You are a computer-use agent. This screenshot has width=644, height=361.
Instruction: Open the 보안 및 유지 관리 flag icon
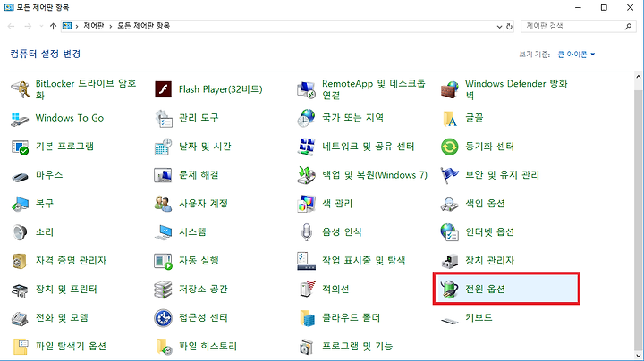click(x=449, y=175)
